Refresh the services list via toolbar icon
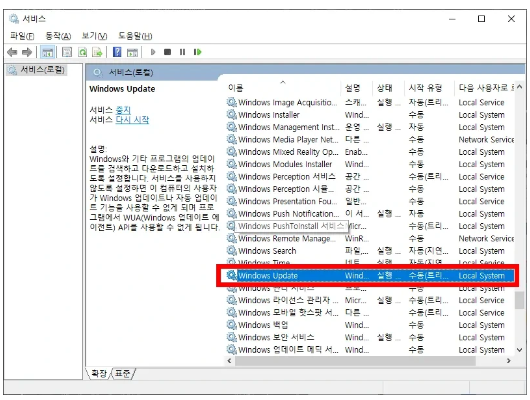The height and width of the screenshot is (400, 530). click(82, 52)
